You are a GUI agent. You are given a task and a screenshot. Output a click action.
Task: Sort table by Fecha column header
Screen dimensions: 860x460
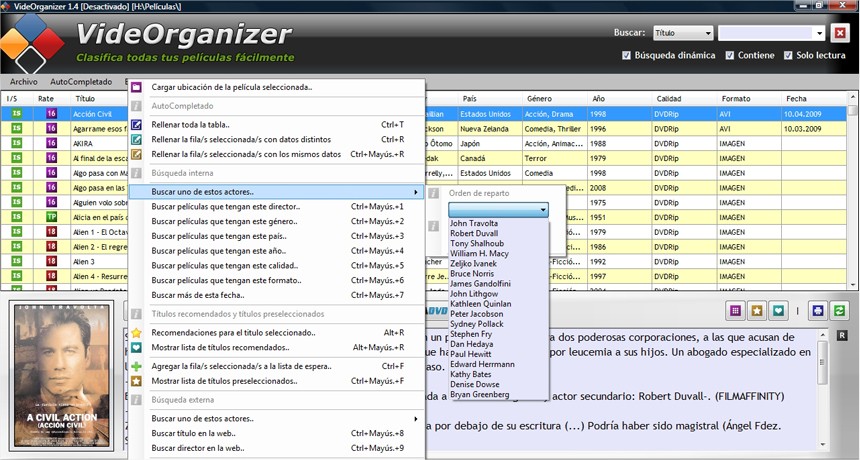point(813,99)
